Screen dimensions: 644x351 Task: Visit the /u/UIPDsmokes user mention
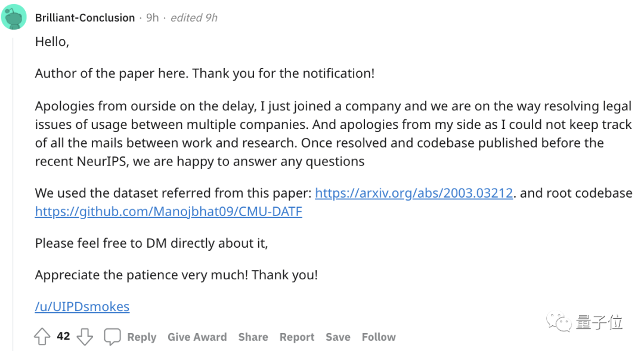[x=82, y=307]
